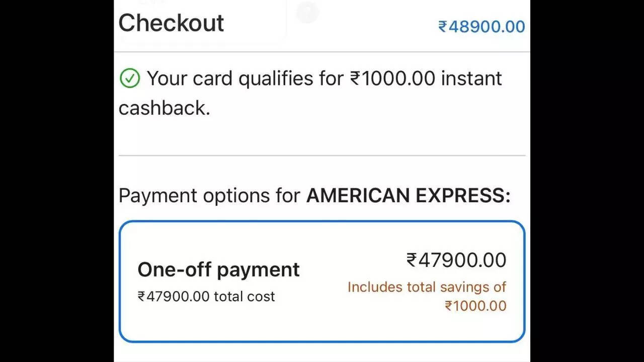Screen dimensions: 644x362
Task: Click the rupee symbol in 47900.00 total cost
Action: click(142, 297)
